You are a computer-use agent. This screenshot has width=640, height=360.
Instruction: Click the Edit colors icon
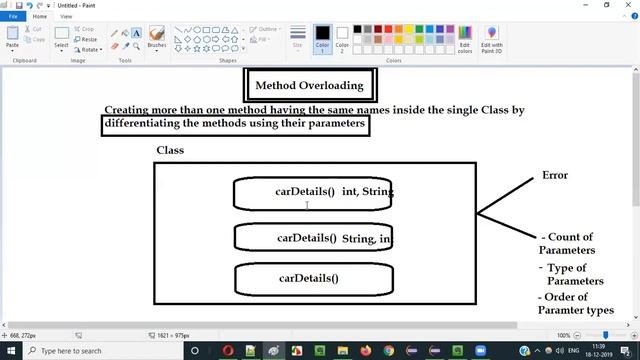pos(465,39)
